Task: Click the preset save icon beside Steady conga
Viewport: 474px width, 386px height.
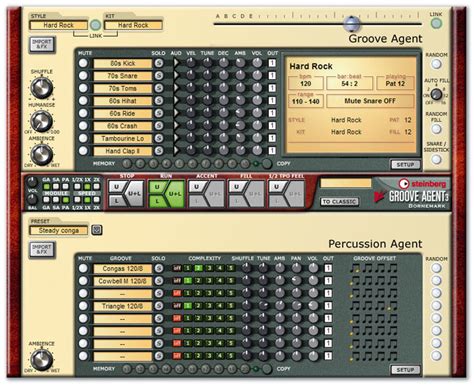Action: 97,230
